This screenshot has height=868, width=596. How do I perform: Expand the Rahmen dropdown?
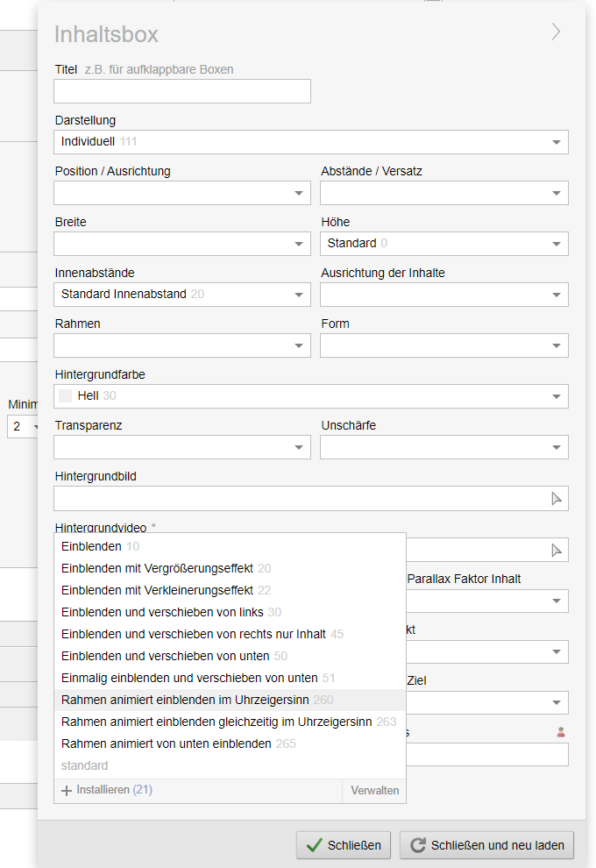[x=182, y=345]
